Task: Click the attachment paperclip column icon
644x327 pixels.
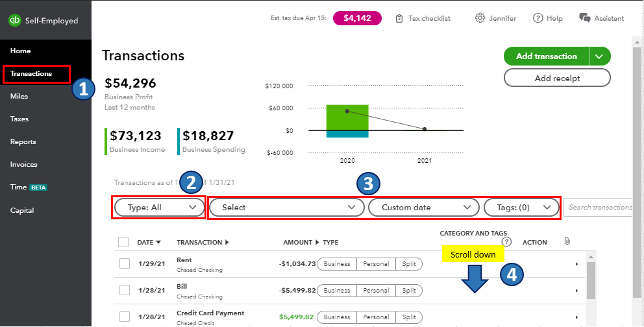Action: [x=567, y=242]
